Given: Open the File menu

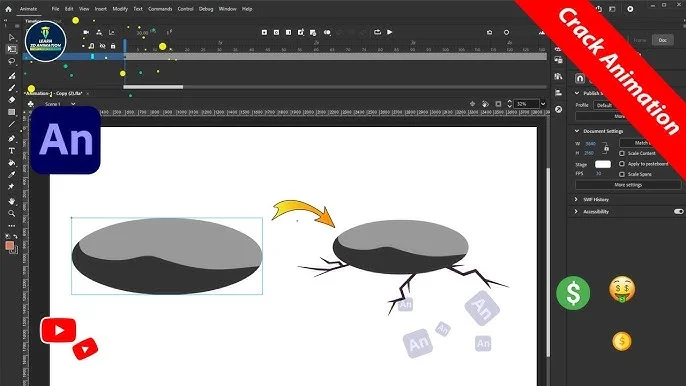Looking at the screenshot, I should coord(55,9).
